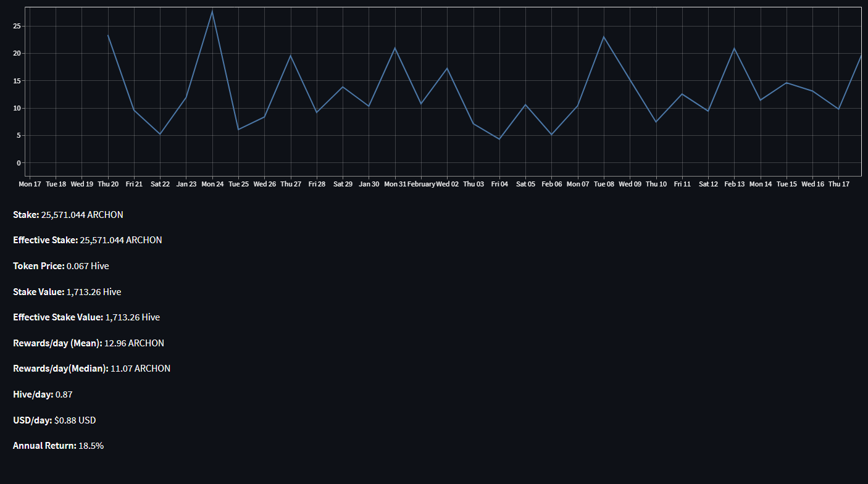The height and width of the screenshot is (484, 868).
Task: Click the 'Wed 09' x-axis label
Action: (x=630, y=184)
